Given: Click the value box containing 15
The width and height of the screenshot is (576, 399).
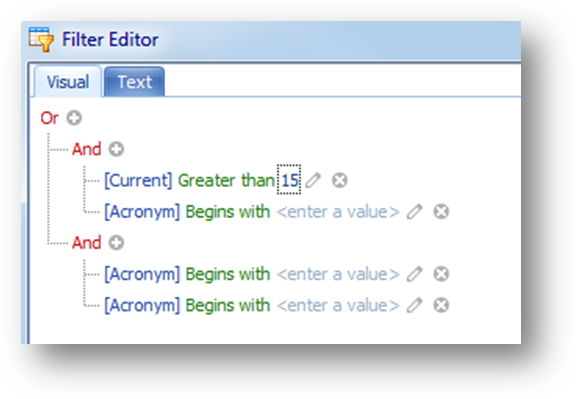Looking at the screenshot, I should (289, 180).
